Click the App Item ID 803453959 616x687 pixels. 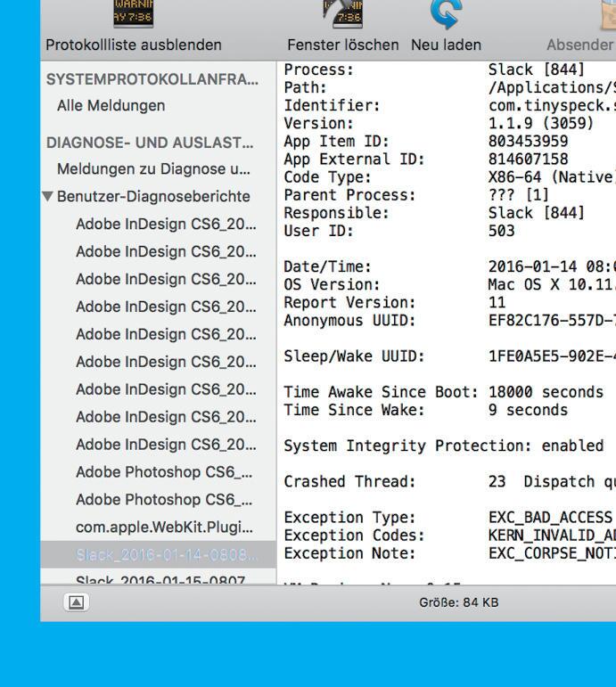tap(529, 141)
